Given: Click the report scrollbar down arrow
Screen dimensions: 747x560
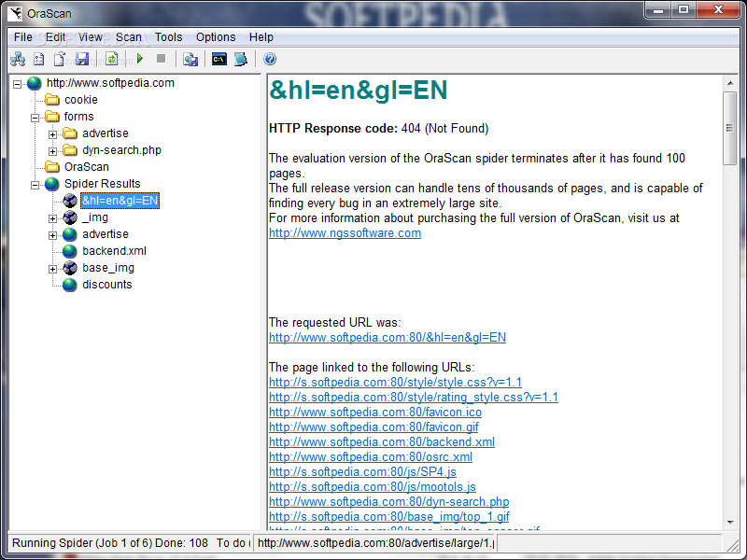Looking at the screenshot, I should point(730,523).
